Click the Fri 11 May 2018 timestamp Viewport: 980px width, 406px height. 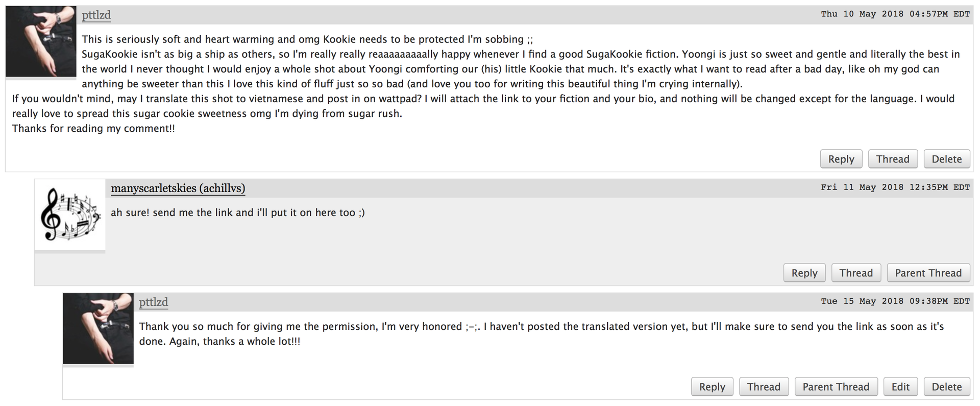pos(895,187)
